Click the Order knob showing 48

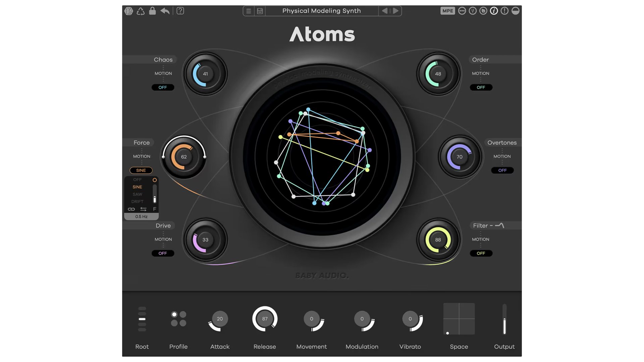[x=438, y=74]
